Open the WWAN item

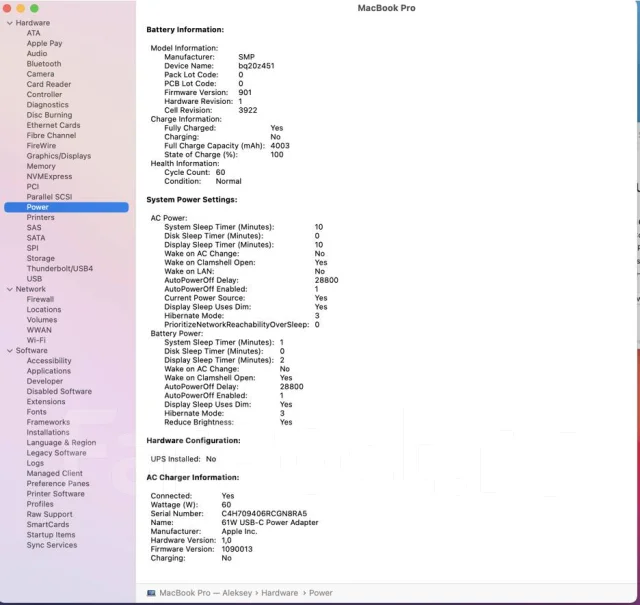(39, 330)
